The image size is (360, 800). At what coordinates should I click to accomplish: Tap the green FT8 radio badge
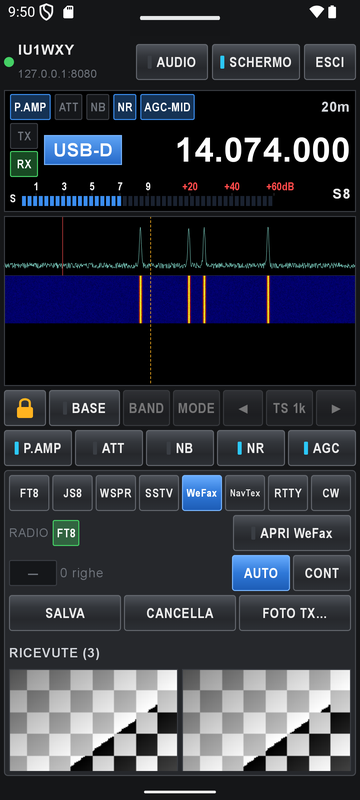(66, 533)
